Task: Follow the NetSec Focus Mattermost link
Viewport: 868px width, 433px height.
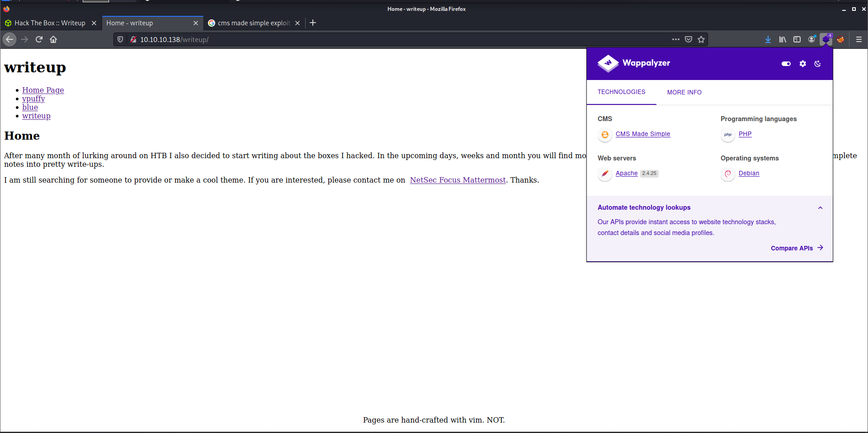Action: [x=458, y=180]
